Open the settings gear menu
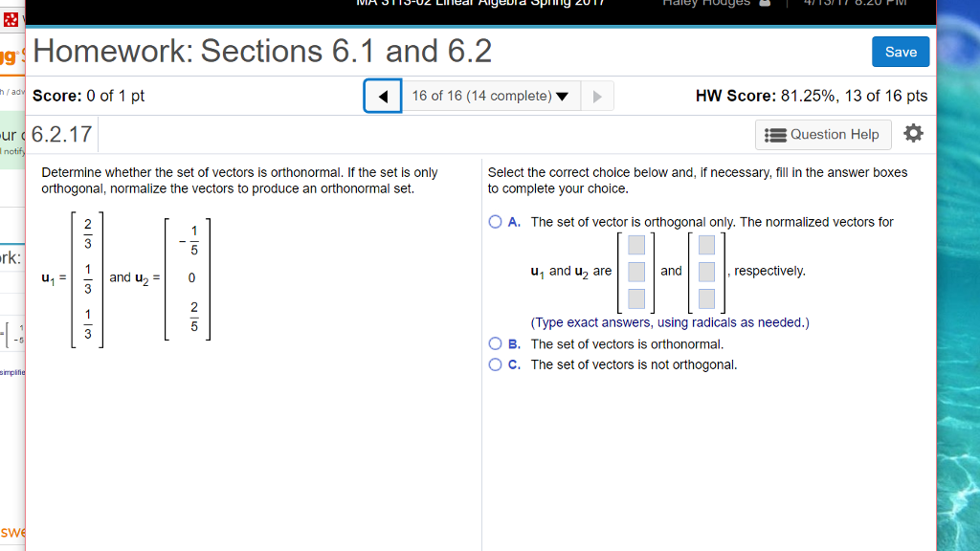 914,134
